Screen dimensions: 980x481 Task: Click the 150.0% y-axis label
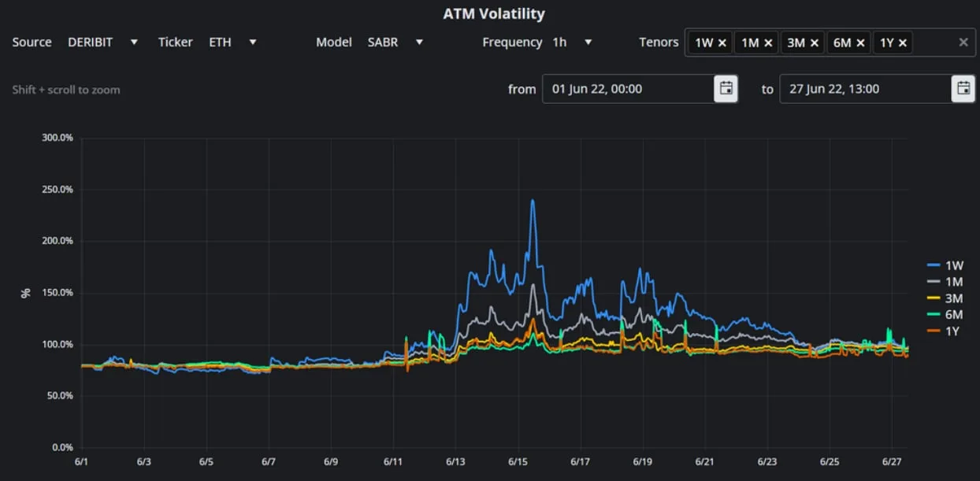point(58,293)
